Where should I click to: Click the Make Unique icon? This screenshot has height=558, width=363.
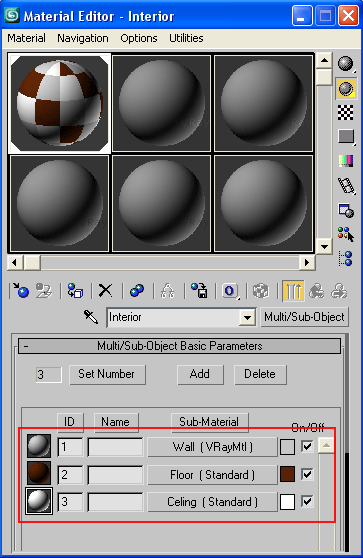pos(168,291)
